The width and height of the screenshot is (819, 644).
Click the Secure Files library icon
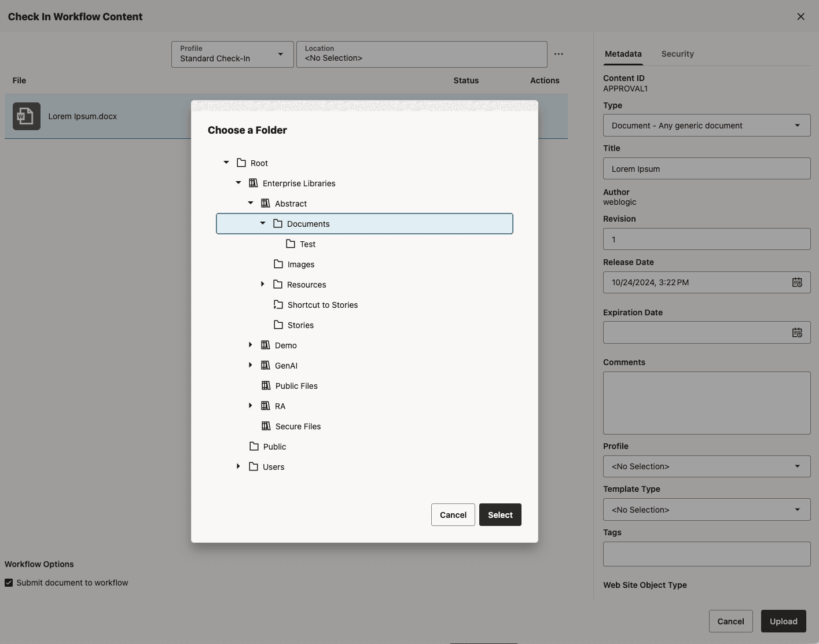tap(266, 426)
